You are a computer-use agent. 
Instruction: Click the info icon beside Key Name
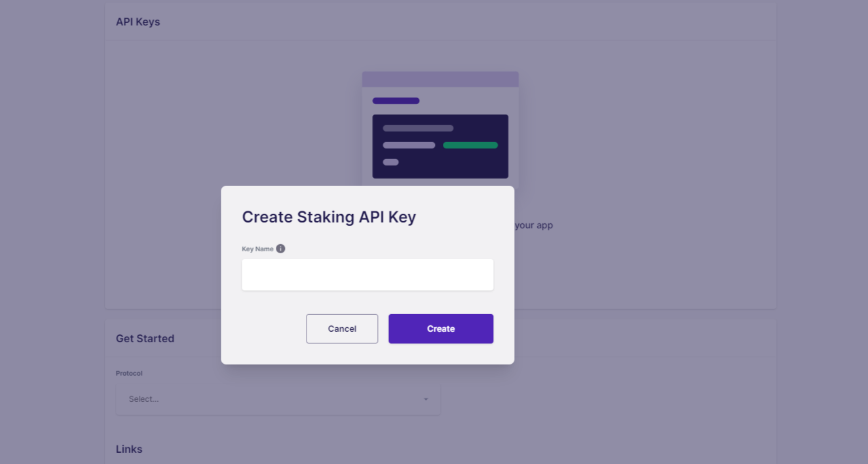coord(280,249)
